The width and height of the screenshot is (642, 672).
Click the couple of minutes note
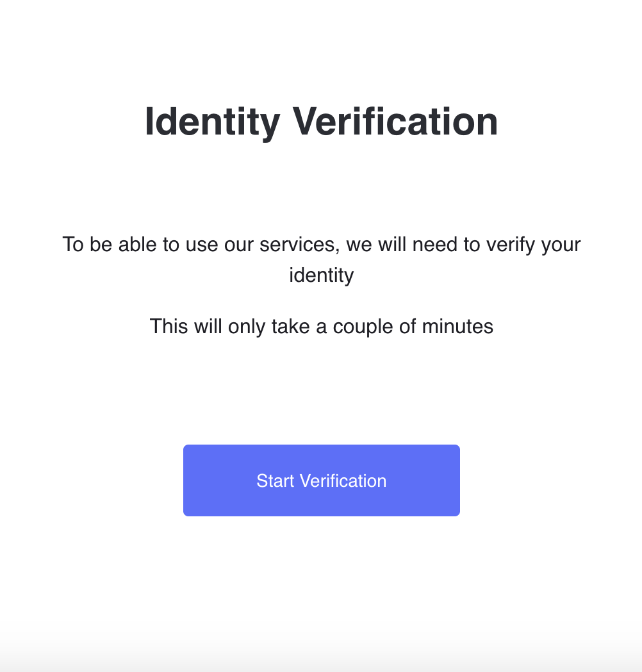(321, 326)
